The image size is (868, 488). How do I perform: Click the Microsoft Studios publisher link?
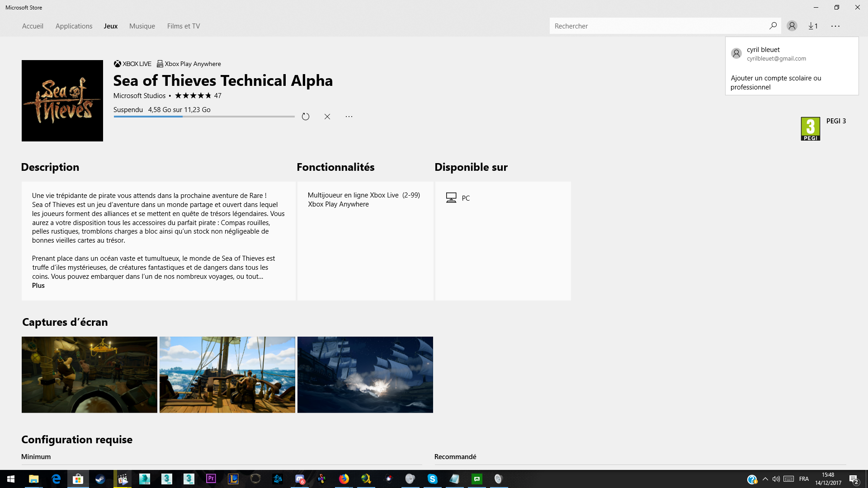coord(139,95)
